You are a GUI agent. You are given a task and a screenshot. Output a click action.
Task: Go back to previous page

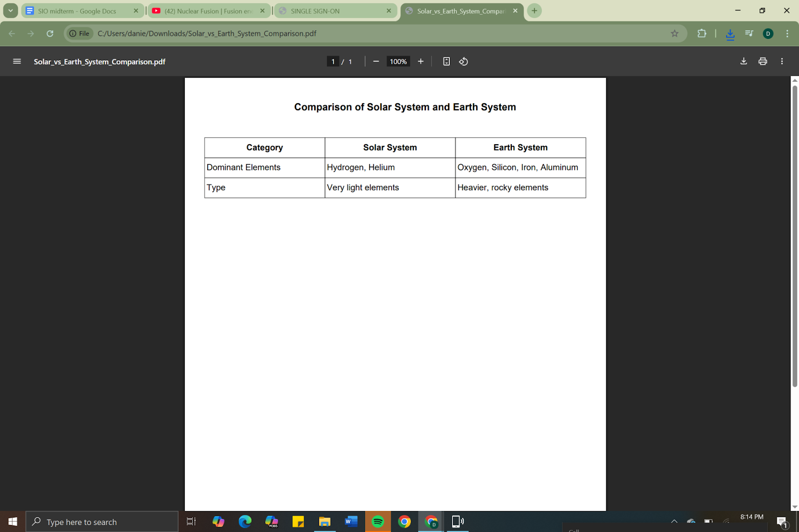click(12, 33)
